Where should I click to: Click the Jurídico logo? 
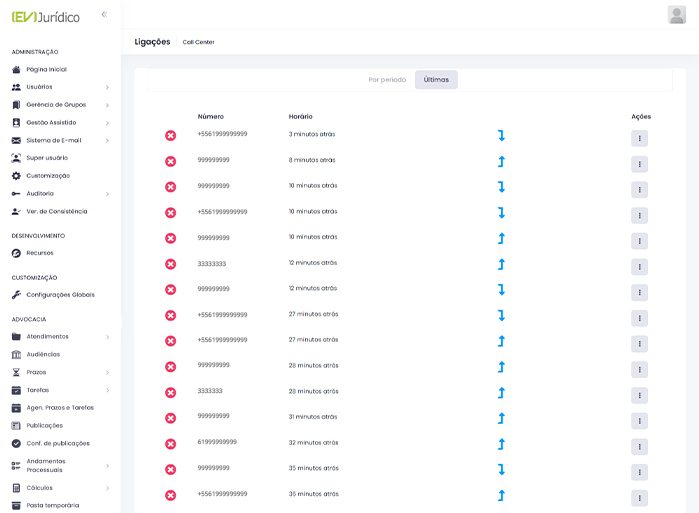click(x=45, y=16)
